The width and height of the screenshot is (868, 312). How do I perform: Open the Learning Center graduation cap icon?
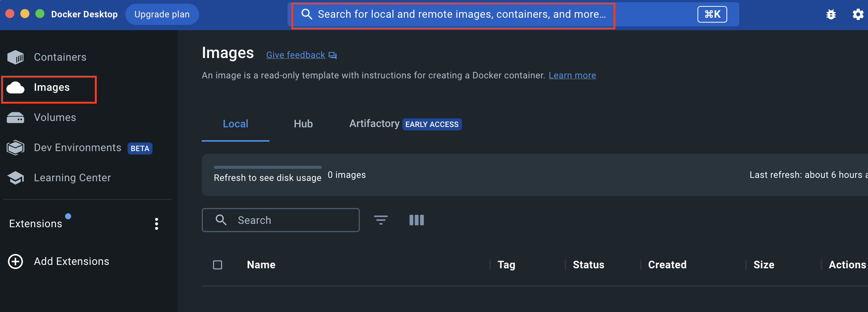pos(15,178)
